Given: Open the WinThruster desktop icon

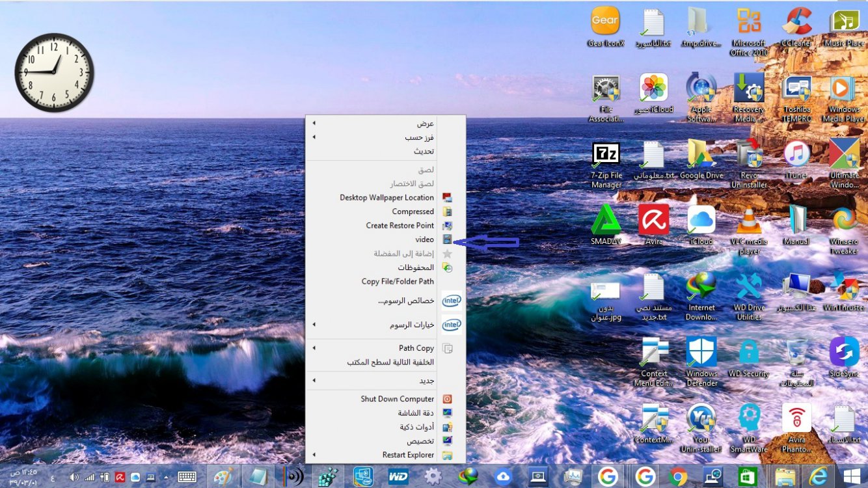Looking at the screenshot, I should click(844, 292).
